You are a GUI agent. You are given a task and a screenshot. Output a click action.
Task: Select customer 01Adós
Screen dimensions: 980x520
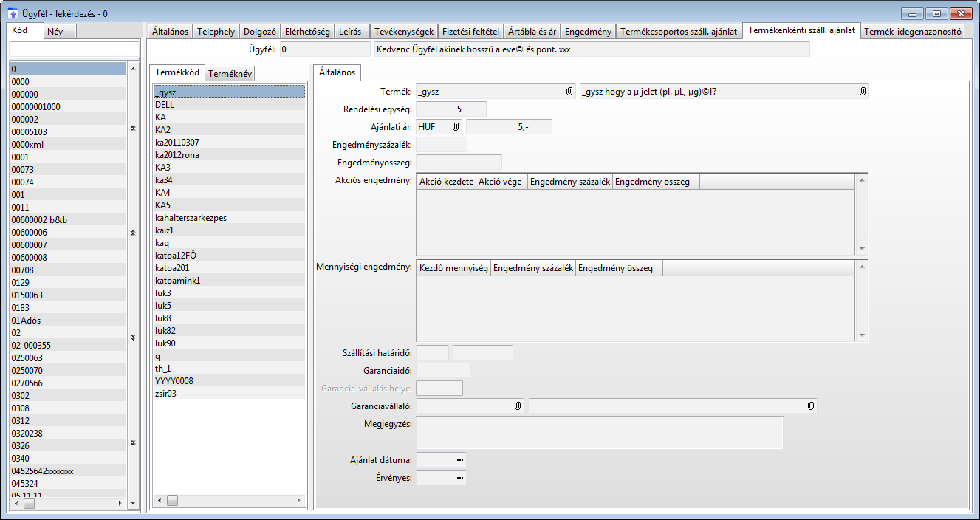coord(68,320)
